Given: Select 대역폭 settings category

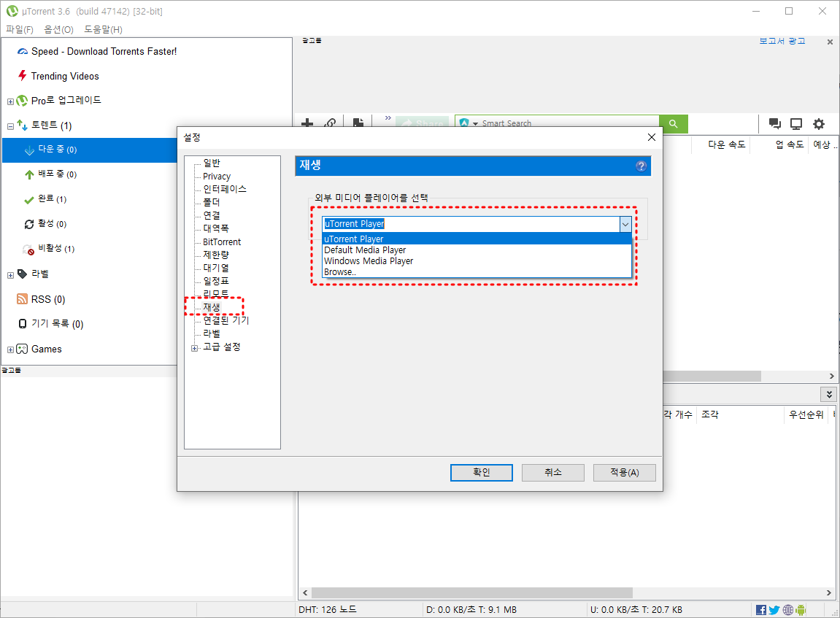Looking at the screenshot, I should click(x=216, y=228).
